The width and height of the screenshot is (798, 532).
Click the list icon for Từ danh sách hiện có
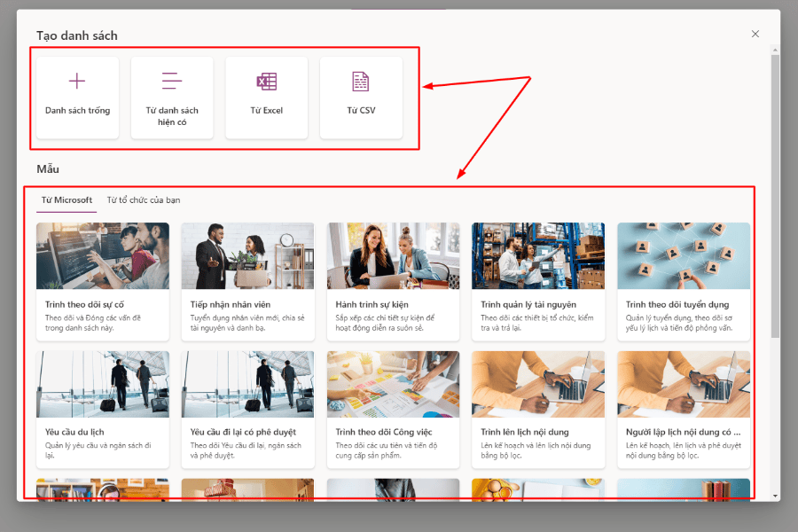171,81
